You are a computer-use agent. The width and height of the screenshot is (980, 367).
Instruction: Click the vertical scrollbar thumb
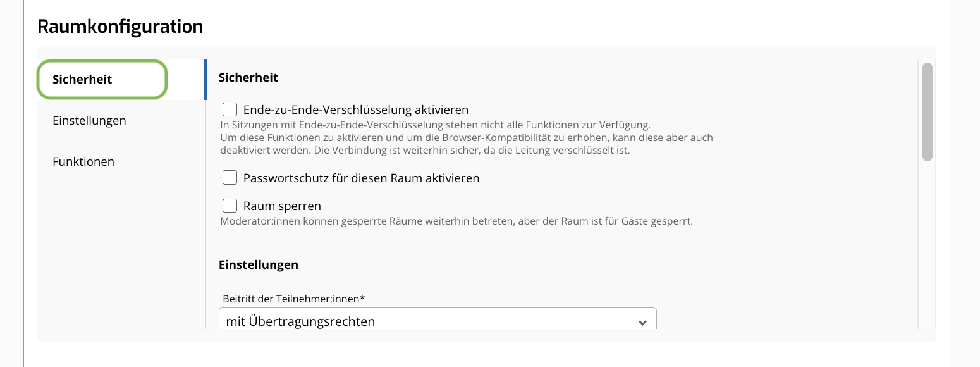tap(928, 112)
